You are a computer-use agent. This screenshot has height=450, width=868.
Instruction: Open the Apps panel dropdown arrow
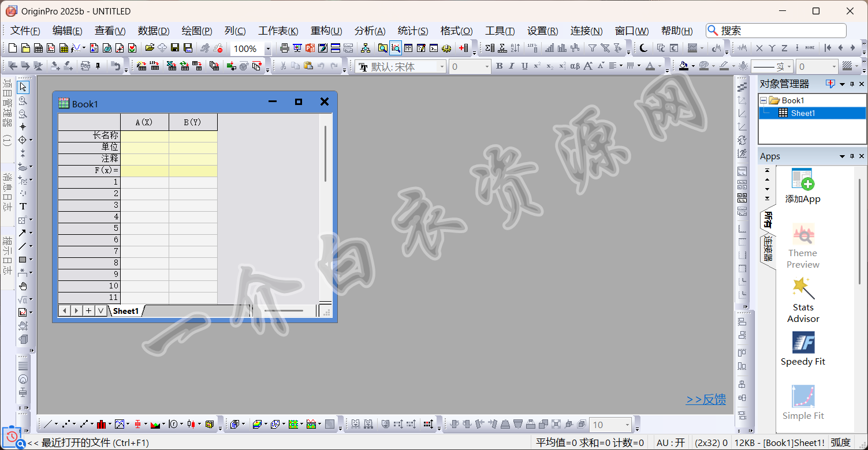[x=842, y=157]
